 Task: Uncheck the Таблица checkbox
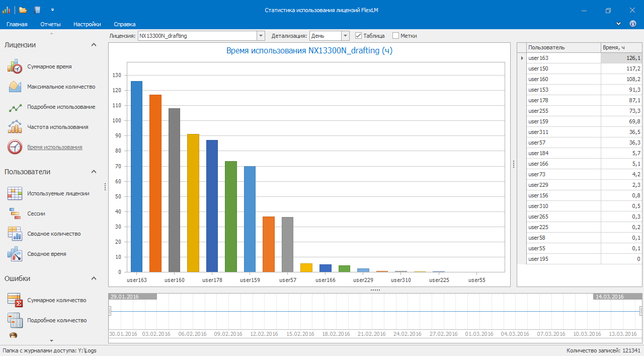pyautogui.click(x=359, y=36)
